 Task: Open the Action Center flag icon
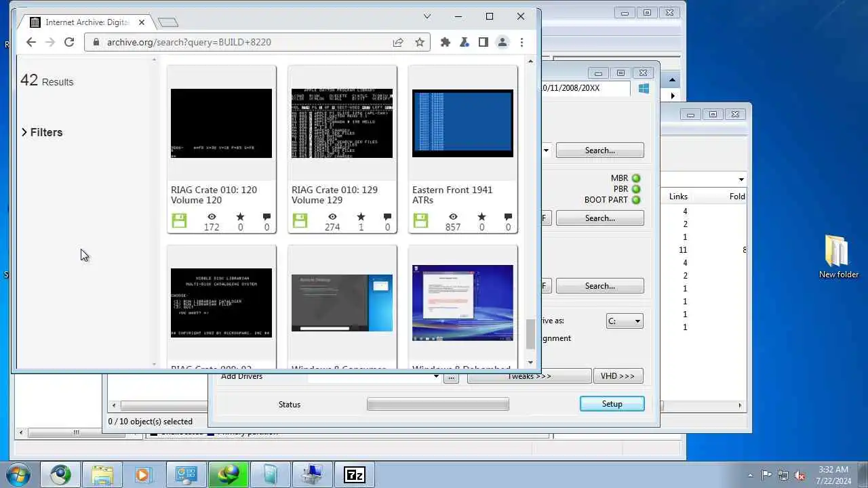click(x=767, y=475)
